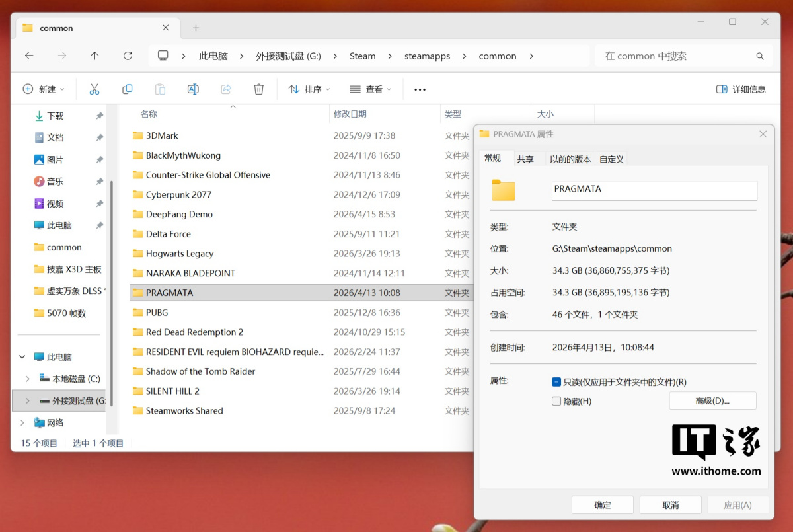
Task: Enable the 隐藏 hidden checkbox
Action: pos(556,401)
